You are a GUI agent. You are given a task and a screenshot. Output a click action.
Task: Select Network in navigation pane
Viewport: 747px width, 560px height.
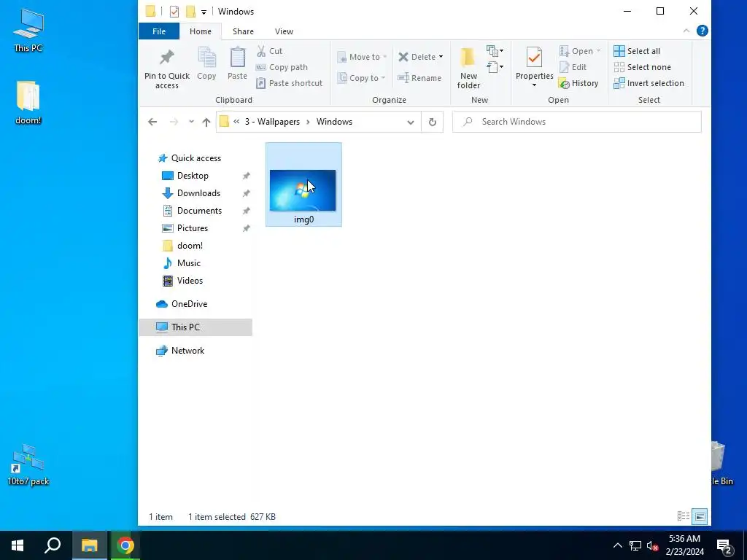(x=187, y=351)
